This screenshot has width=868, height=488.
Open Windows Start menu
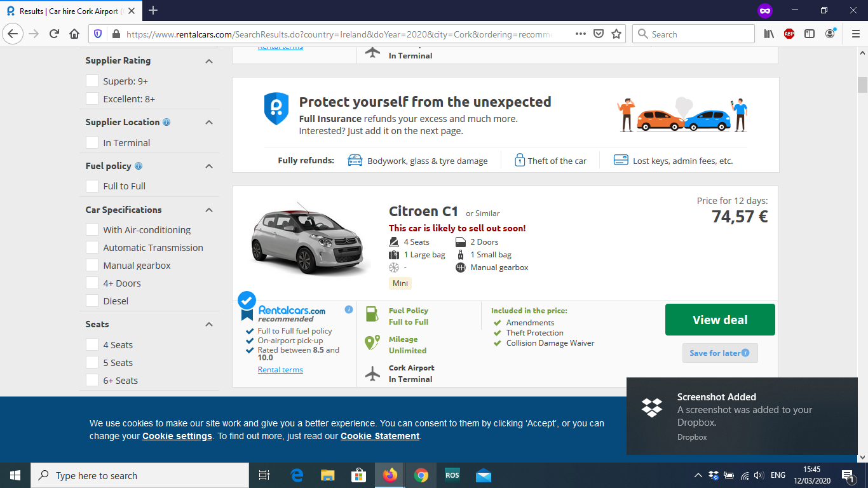[x=15, y=475]
